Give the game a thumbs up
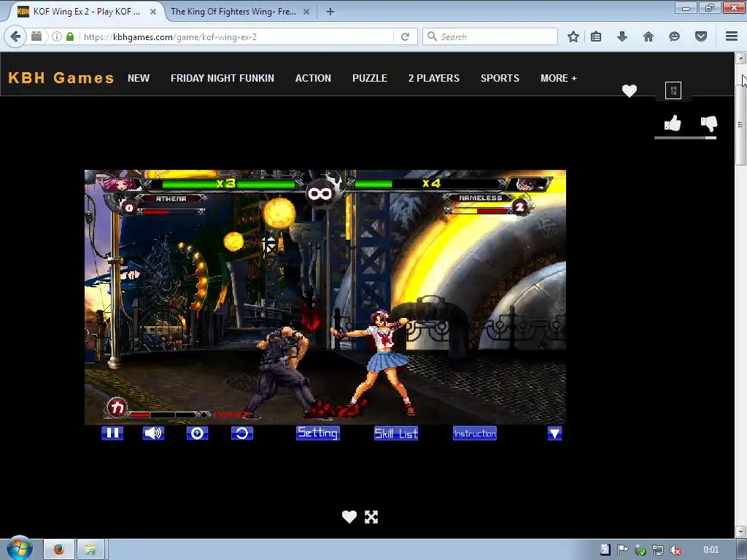This screenshot has width=747, height=560. tap(673, 123)
